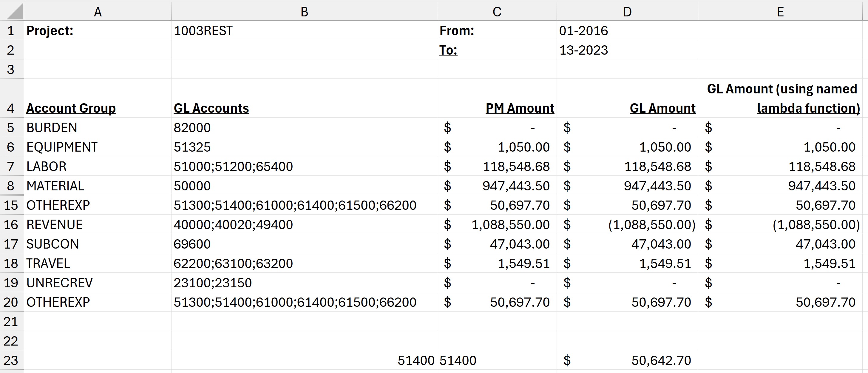This screenshot has height=373, width=868.
Task: Click the GL account cell 82000
Action: (x=304, y=127)
